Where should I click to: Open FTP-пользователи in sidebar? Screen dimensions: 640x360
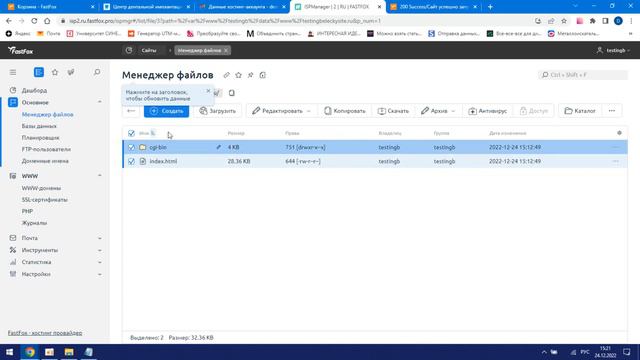pyautogui.click(x=46, y=149)
